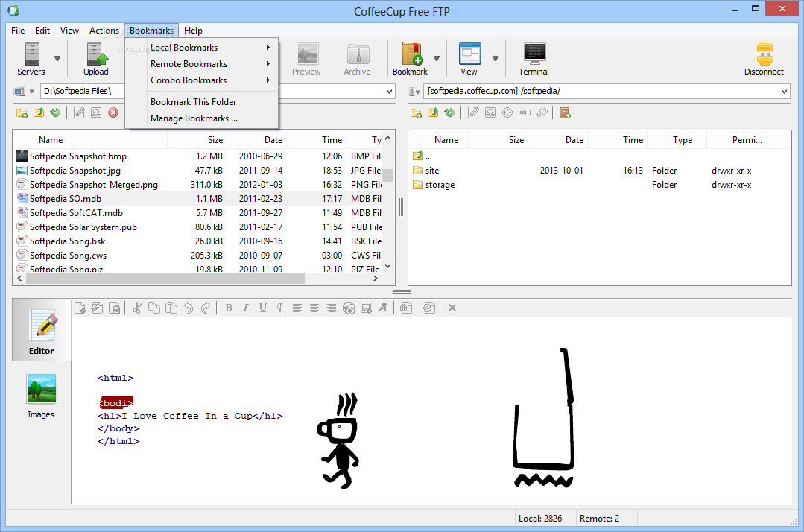This screenshot has height=532, width=804.
Task: Open the File menu
Action: (18, 31)
